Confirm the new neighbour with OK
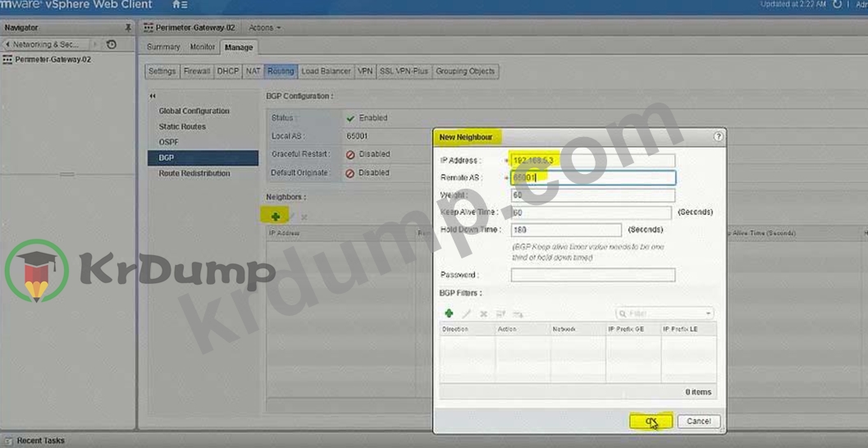 tap(651, 422)
